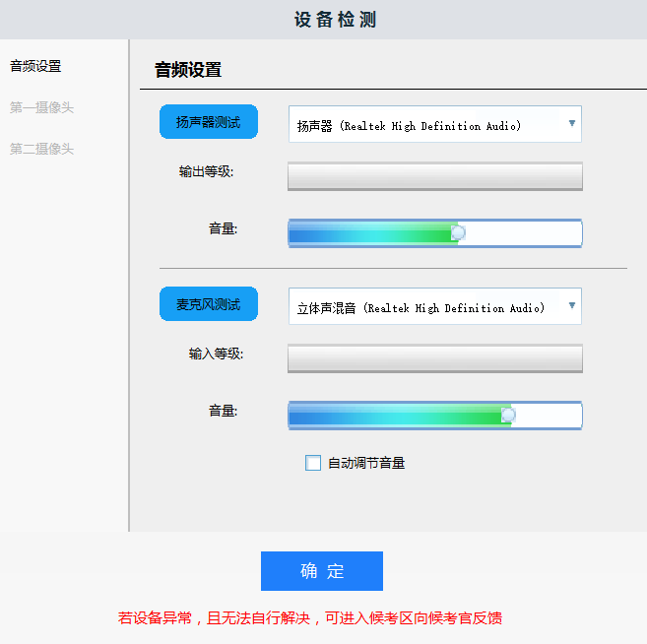
Task: Open the 扬声器 output device combo box
Action: pos(423,125)
